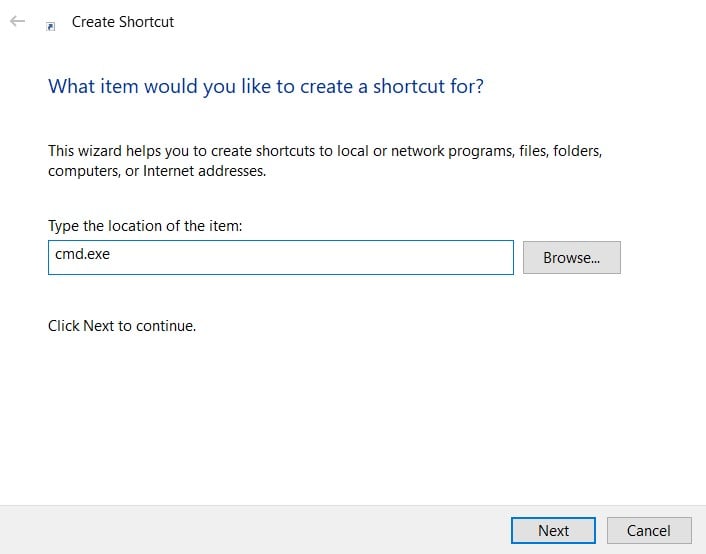Place cursor on the cmd.exe text
This screenshot has height=554, width=706.
coord(83,255)
